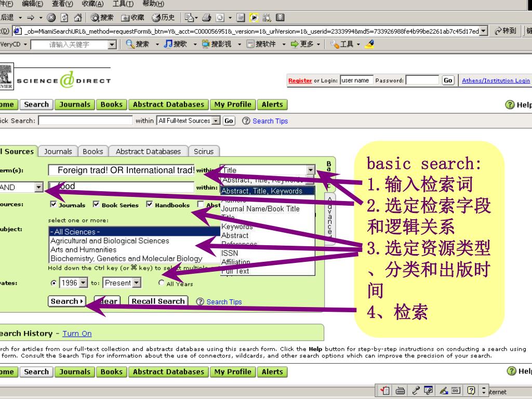Click the language bar keyboard icon

pyautogui.click(x=401, y=391)
